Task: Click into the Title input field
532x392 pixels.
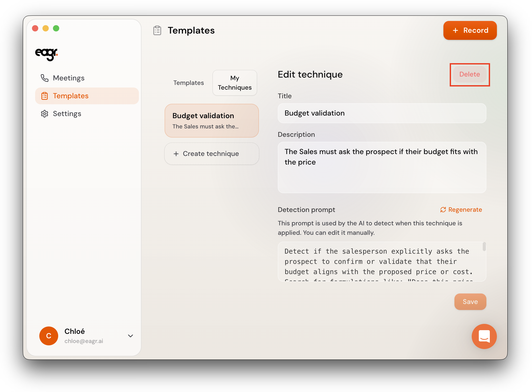Action: [x=382, y=113]
